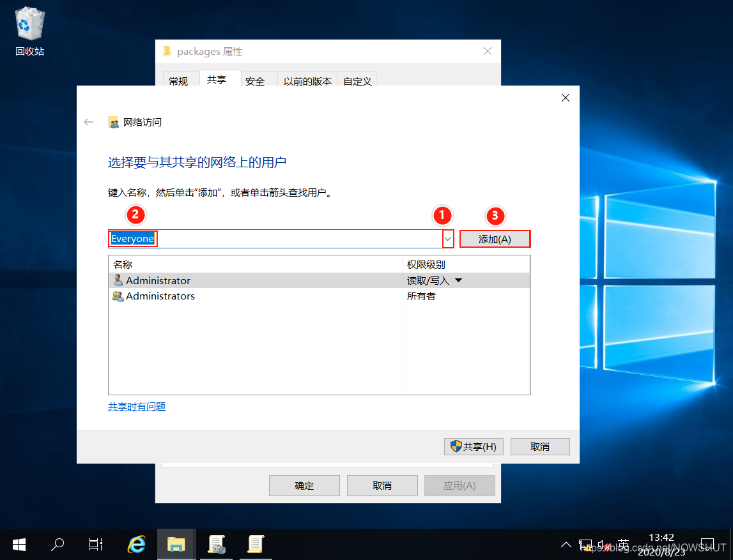The height and width of the screenshot is (560, 733).
Task: Expand the user name dropdown arrow
Action: click(448, 239)
